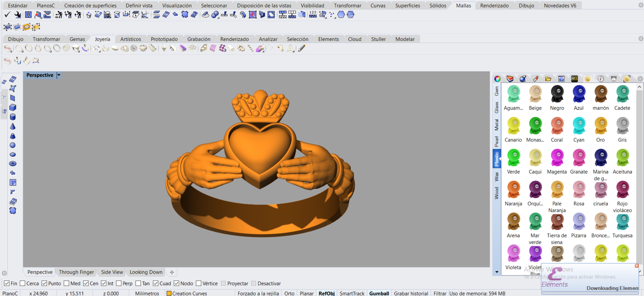Open the ring SIZE tool in Joyería toolbar
This screenshot has width=644, height=296.
click(8, 48)
